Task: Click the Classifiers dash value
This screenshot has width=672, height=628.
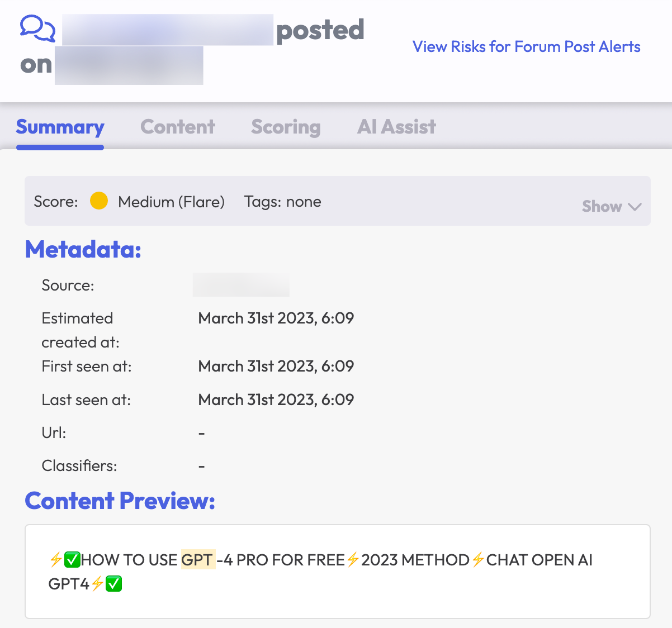Action: click(x=202, y=466)
